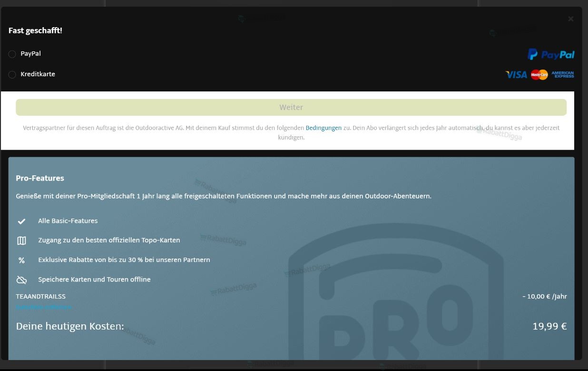Click the MasterCard logo
This screenshot has width=588, height=371.
pyautogui.click(x=539, y=75)
